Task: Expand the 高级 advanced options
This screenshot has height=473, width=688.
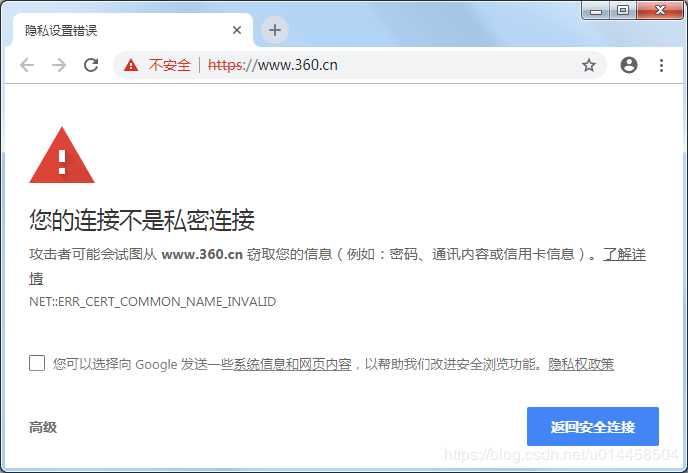Action: [43, 427]
